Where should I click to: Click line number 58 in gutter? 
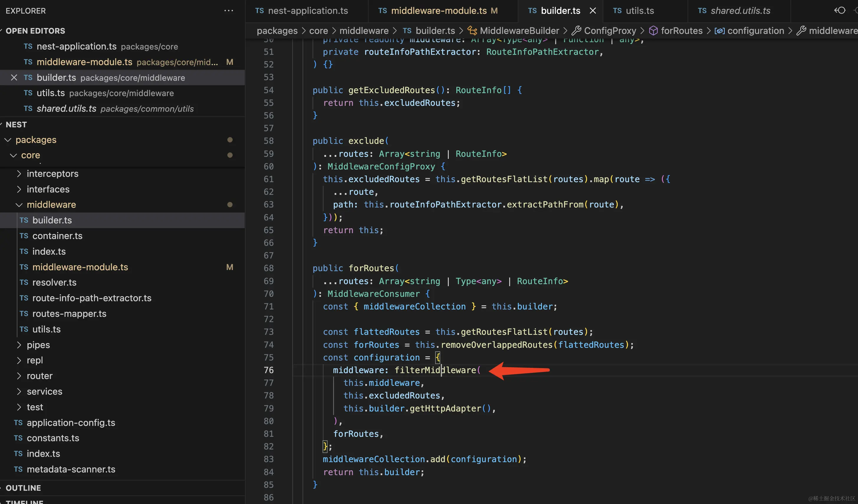click(x=269, y=141)
